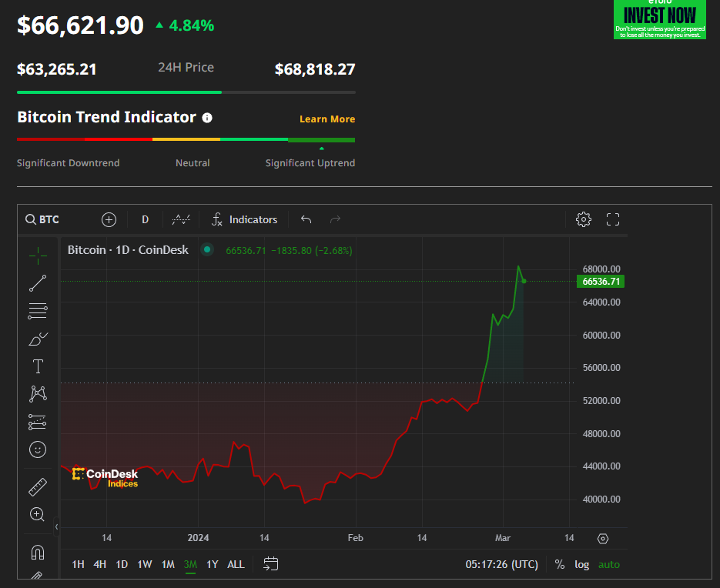Enable percentage scale mode
This screenshot has width=720, height=588.
[559, 564]
